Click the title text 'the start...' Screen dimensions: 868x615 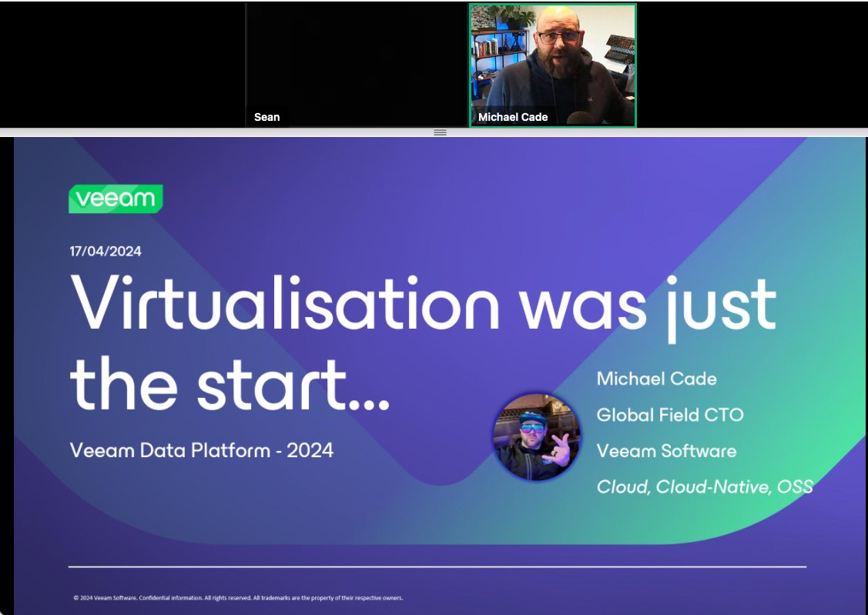(230, 384)
